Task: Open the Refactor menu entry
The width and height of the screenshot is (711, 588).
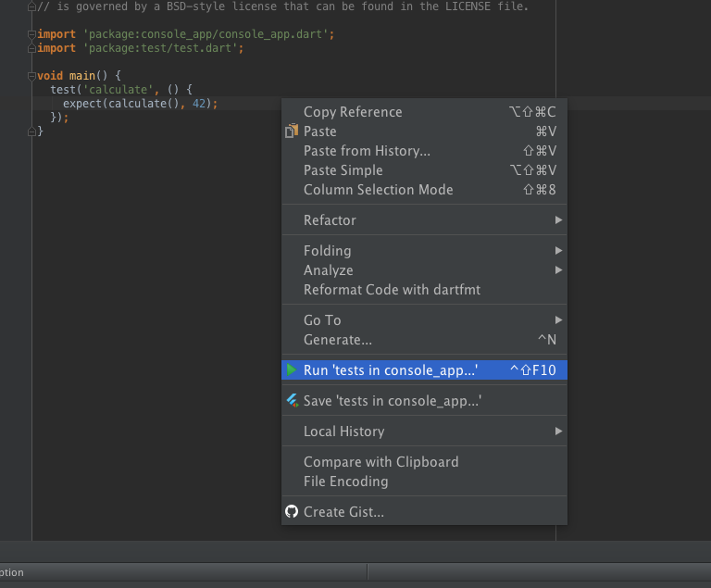Action: [424, 220]
